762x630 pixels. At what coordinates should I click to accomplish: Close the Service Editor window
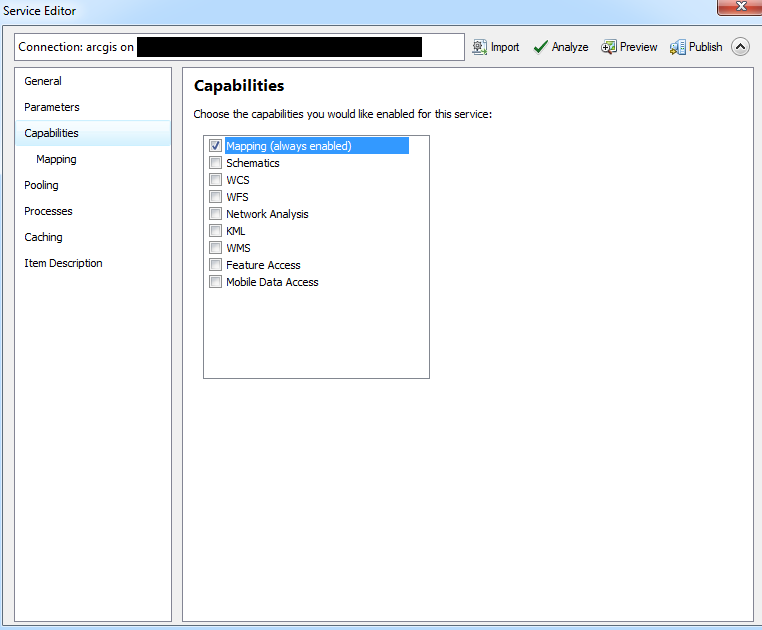click(740, 7)
